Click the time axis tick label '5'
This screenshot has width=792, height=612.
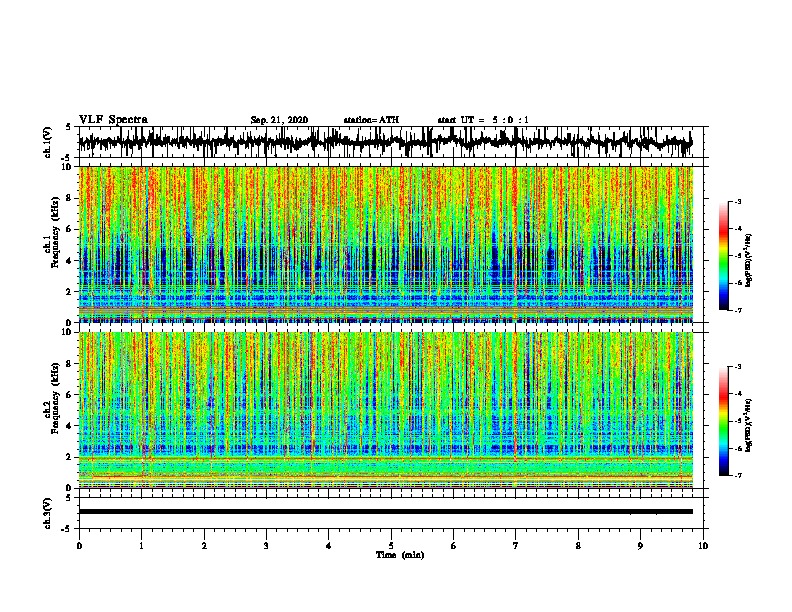[x=391, y=545]
